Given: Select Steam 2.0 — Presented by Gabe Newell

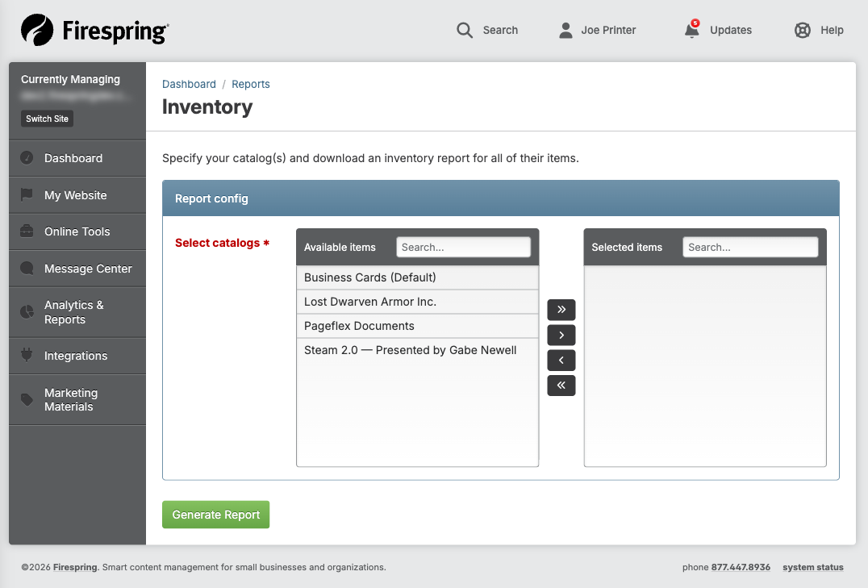Looking at the screenshot, I should (x=417, y=351).
